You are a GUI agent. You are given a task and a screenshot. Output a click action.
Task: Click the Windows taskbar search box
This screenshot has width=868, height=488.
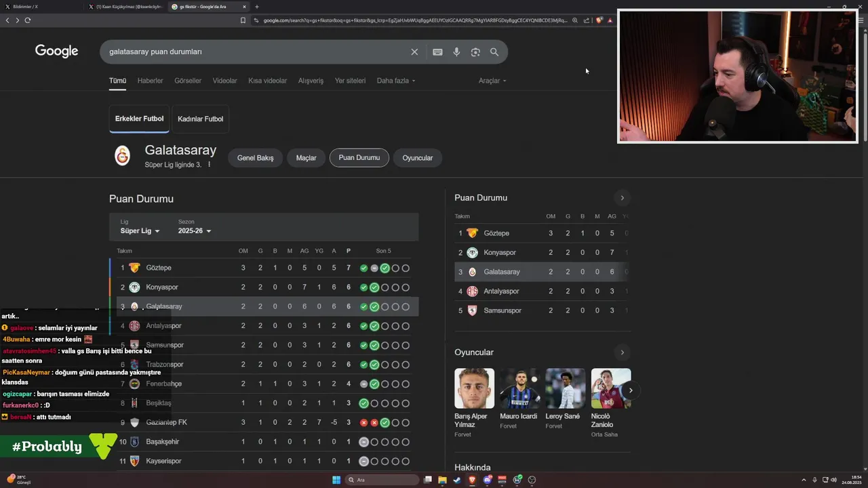click(x=382, y=480)
